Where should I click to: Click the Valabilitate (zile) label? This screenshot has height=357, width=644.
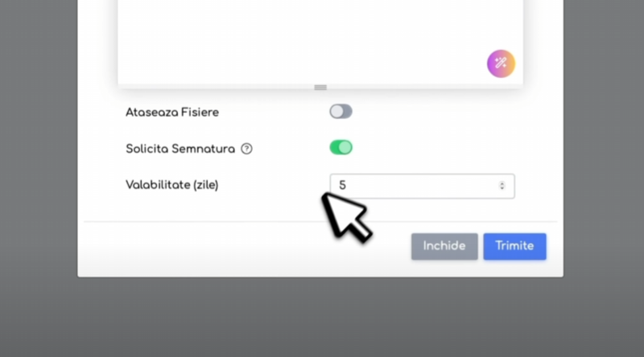[172, 185]
